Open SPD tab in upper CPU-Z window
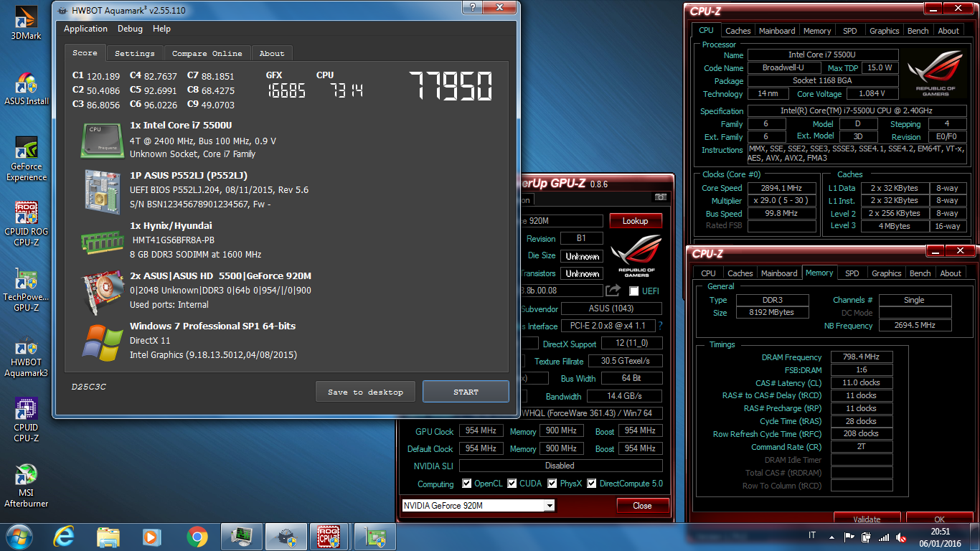The image size is (980, 551). (x=849, y=31)
